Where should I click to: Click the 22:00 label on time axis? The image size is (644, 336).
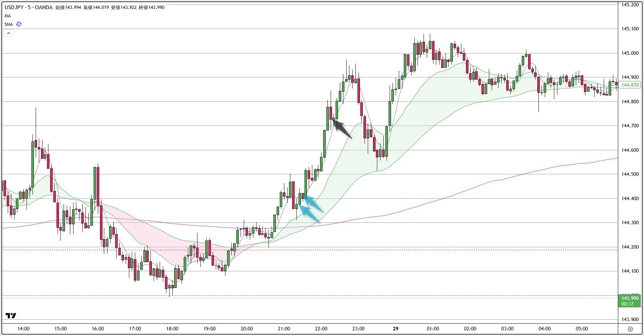coord(321,329)
